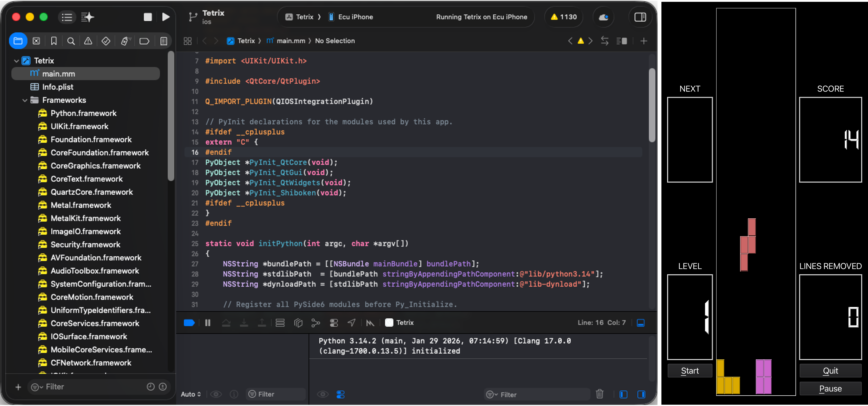868x406 pixels.
Task: Open Xcode Cloud status icon
Action: point(603,17)
